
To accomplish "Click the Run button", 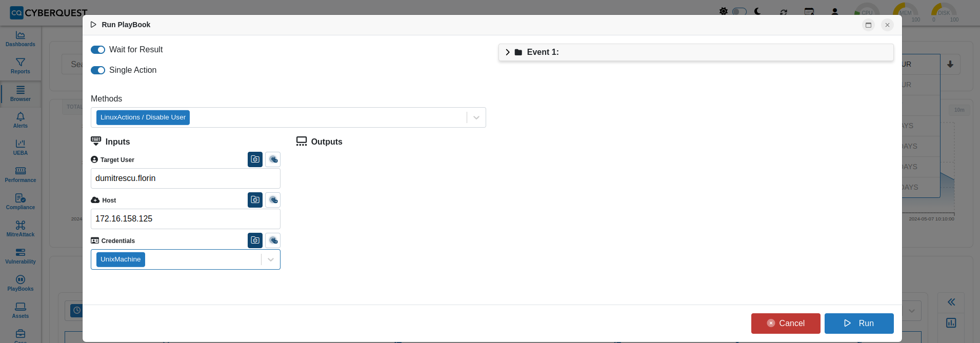I will [859, 324].
